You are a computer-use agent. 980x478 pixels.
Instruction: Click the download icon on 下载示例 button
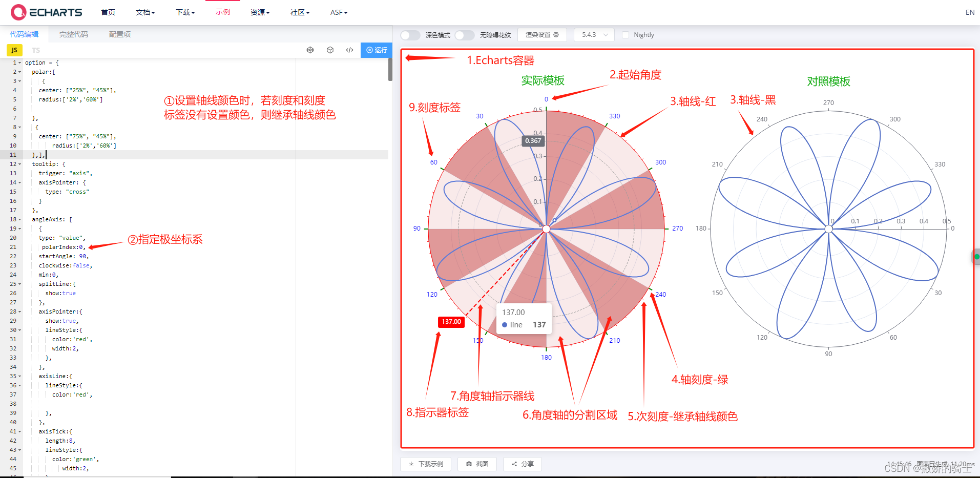[x=411, y=464]
